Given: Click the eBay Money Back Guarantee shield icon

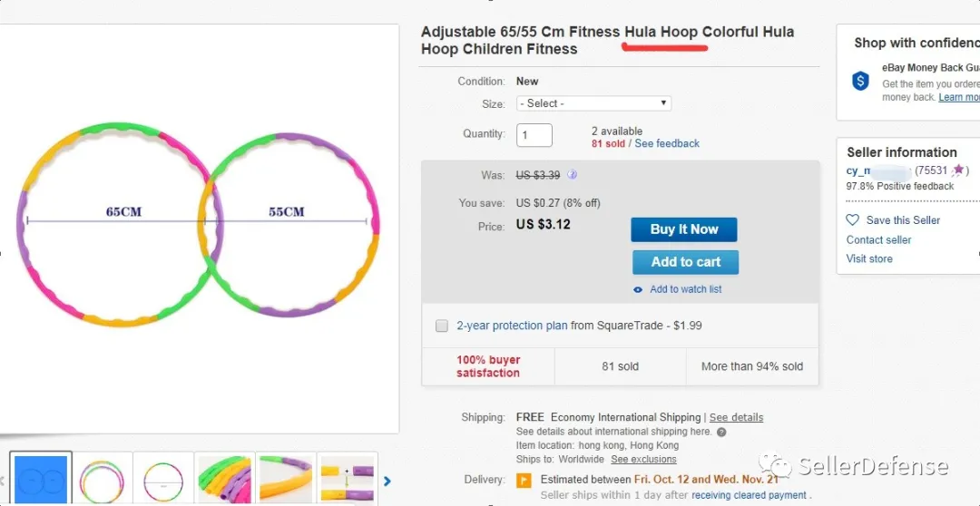Looking at the screenshot, I should (860, 82).
